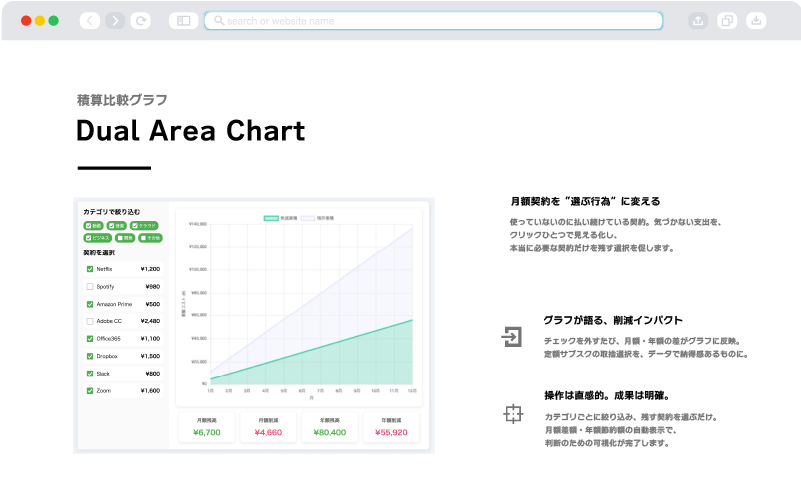Select the ¥6,700 monthly summary card
Viewport: 801px width, 501px height.
tap(207, 427)
